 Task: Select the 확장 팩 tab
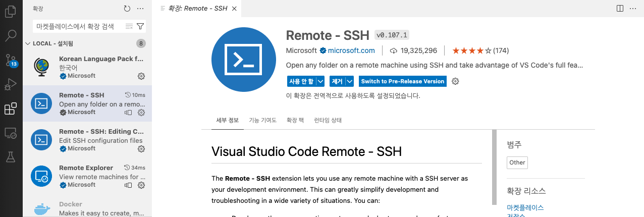[295, 120]
